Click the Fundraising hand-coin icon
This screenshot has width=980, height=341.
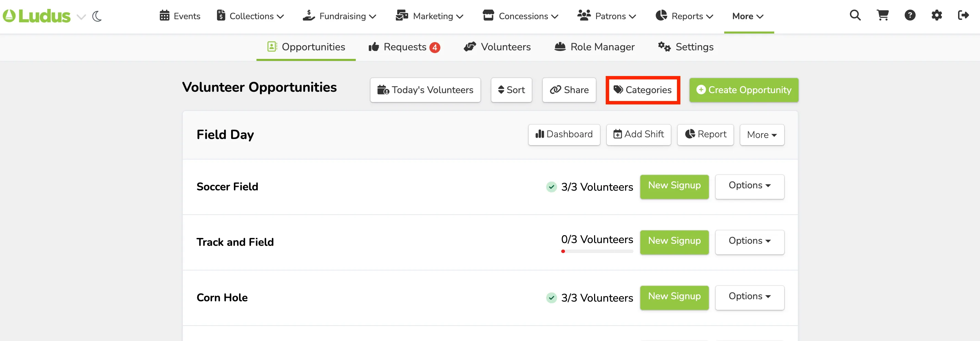pos(309,15)
